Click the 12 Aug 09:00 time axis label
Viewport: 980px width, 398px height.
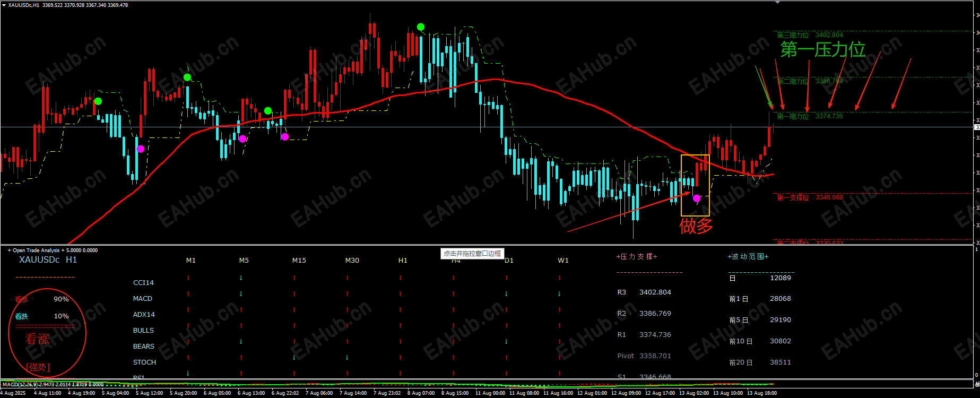pyautogui.click(x=626, y=393)
